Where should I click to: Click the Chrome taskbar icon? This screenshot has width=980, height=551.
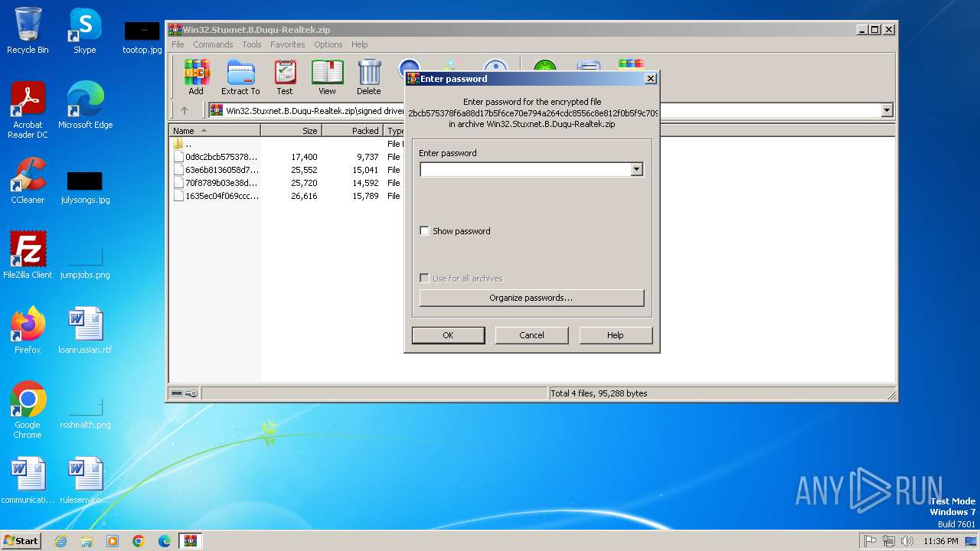(x=139, y=541)
